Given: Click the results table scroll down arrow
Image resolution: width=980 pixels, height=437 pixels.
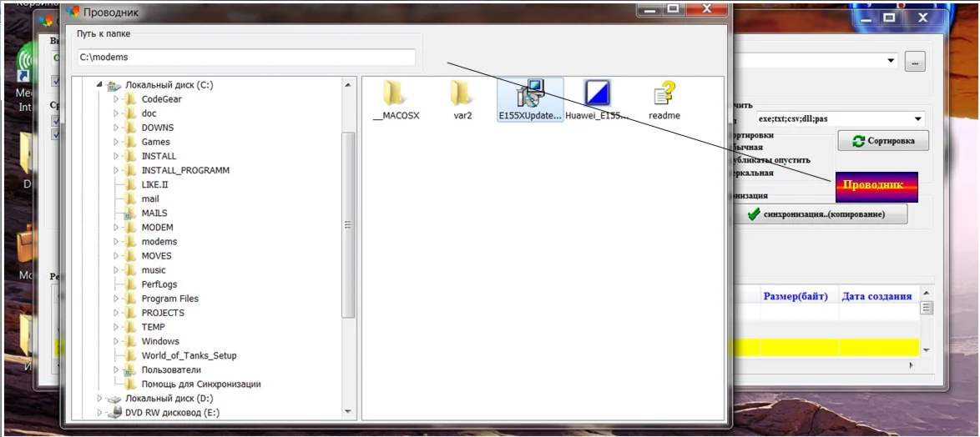Looking at the screenshot, I should tap(927, 349).
